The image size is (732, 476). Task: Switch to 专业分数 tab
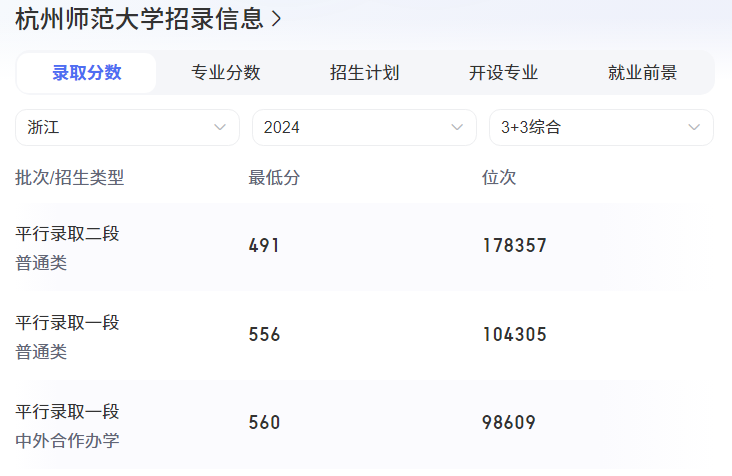[x=225, y=73]
